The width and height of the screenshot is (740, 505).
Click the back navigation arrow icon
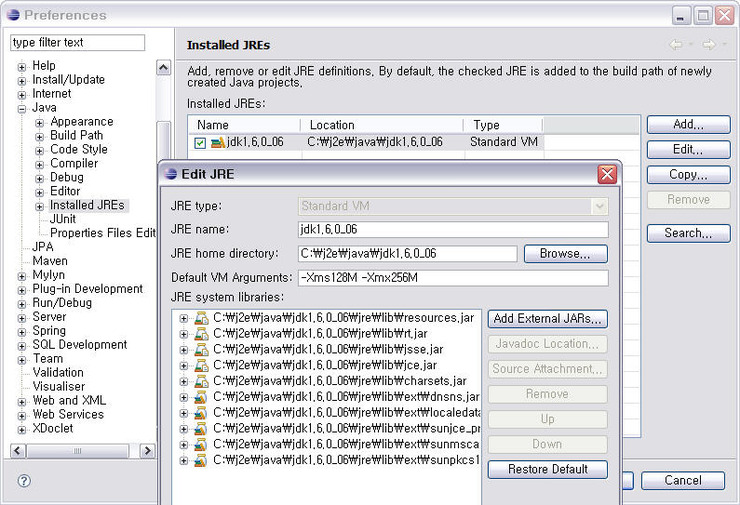[x=677, y=45]
